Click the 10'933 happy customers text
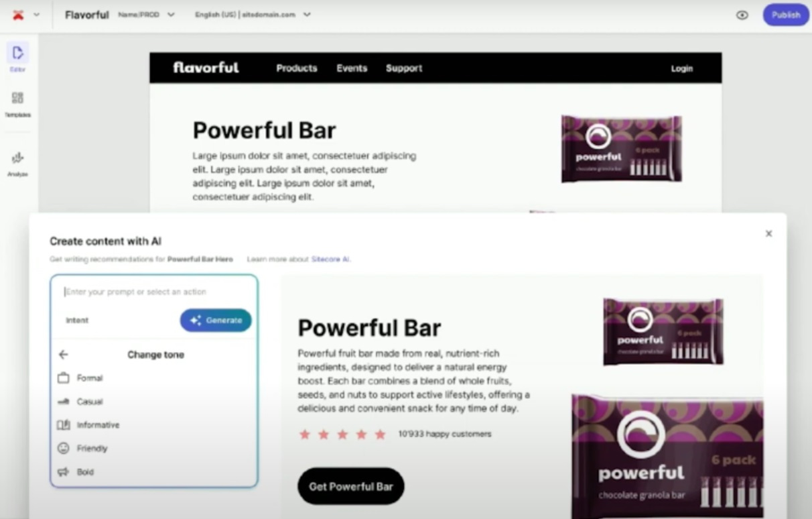 coord(445,434)
